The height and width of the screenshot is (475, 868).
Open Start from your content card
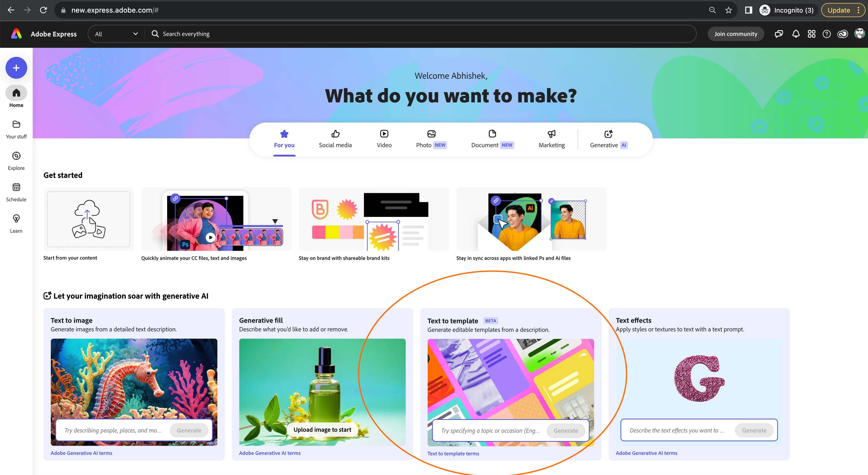click(x=89, y=219)
